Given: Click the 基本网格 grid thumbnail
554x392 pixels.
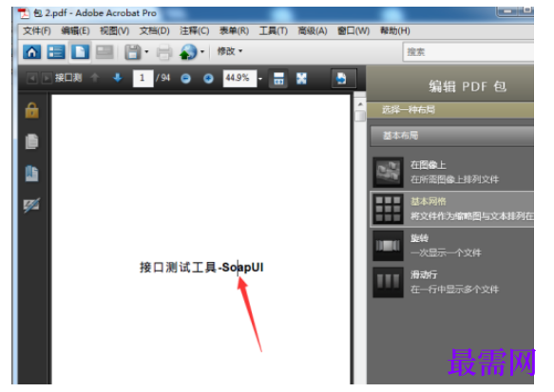Looking at the screenshot, I should point(388,209).
